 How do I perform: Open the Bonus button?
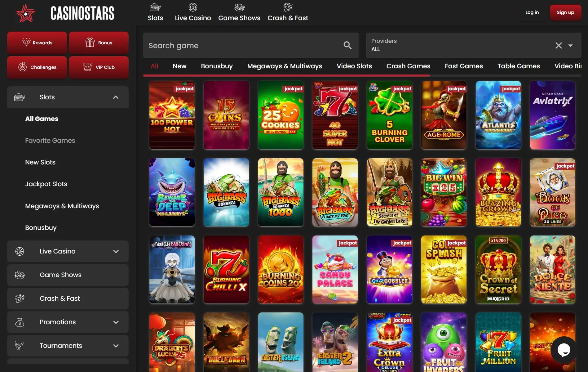99,43
